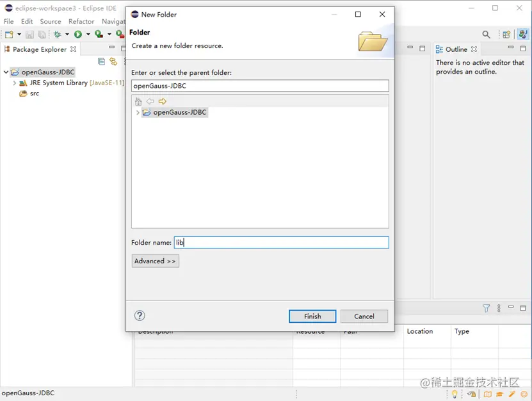This screenshot has height=401, width=532.
Task: Click the Finish button
Action: point(312,316)
